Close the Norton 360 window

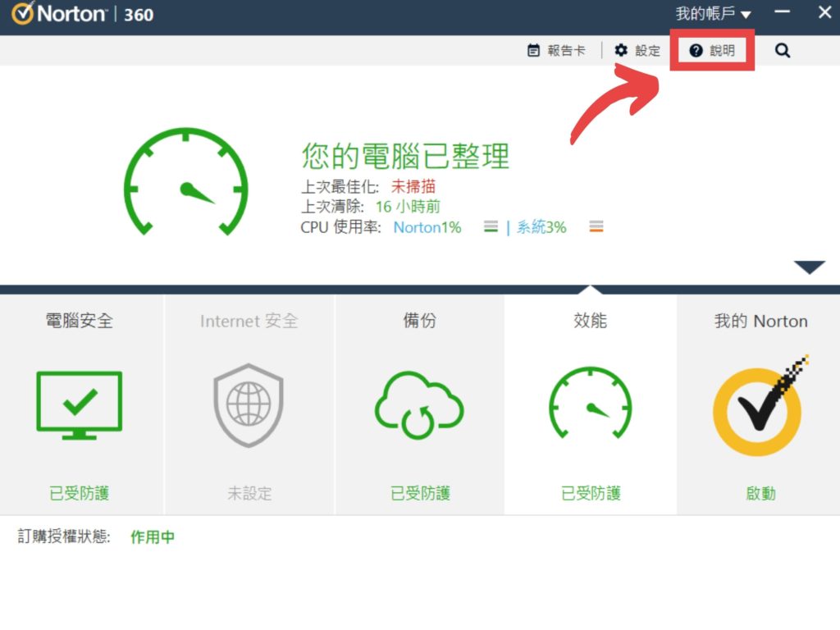point(825,11)
